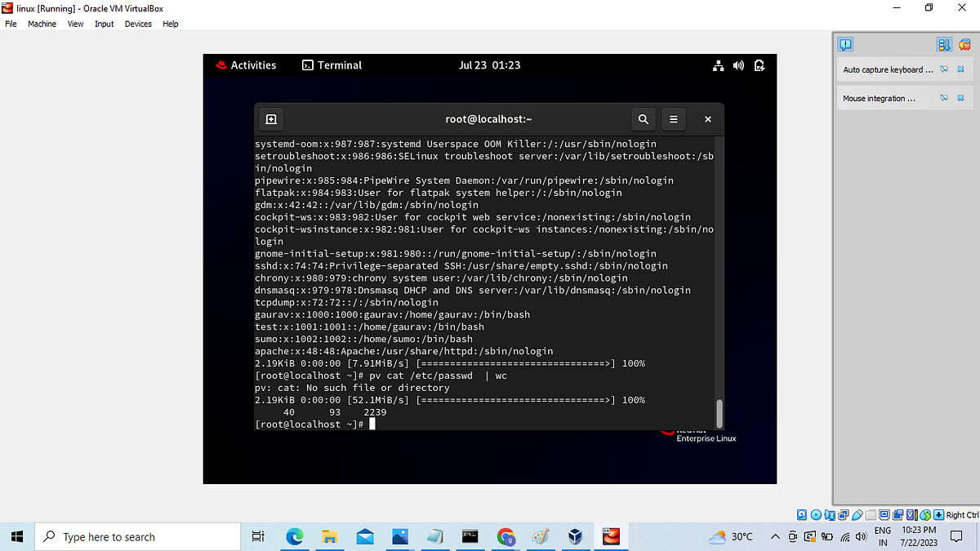Image resolution: width=980 pixels, height=551 pixels.
Task: Dismiss the Mouse integration notification
Action: click(x=960, y=98)
